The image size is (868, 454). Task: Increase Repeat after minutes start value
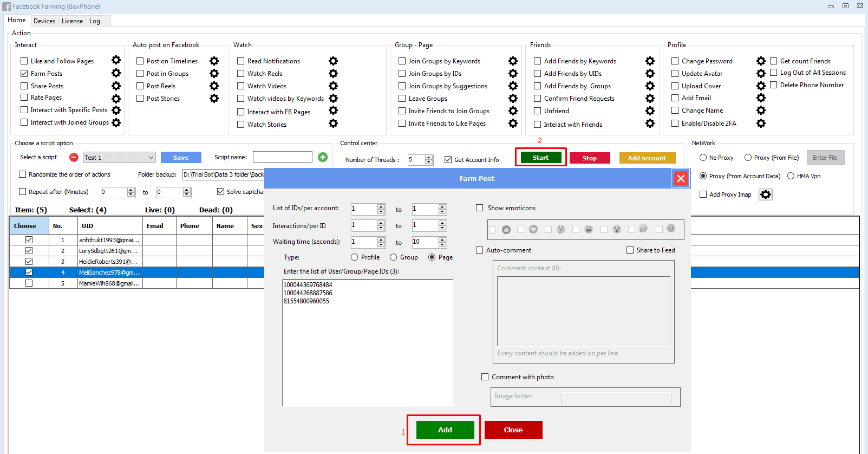tap(130, 190)
